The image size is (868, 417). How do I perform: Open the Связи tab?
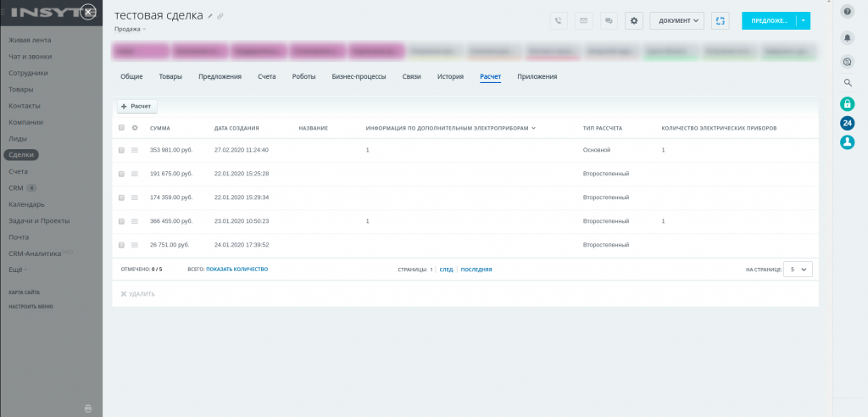(x=411, y=77)
